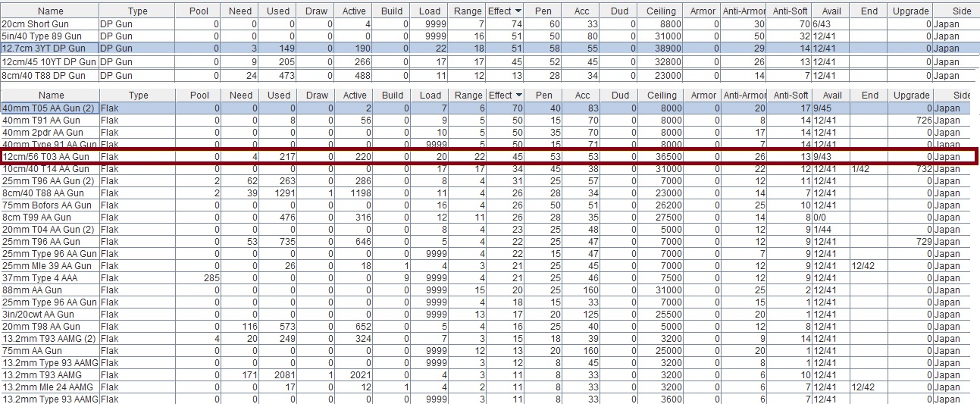Click the Acc header in the Flak table
Viewport: 980px width, 404px height.
(582, 96)
